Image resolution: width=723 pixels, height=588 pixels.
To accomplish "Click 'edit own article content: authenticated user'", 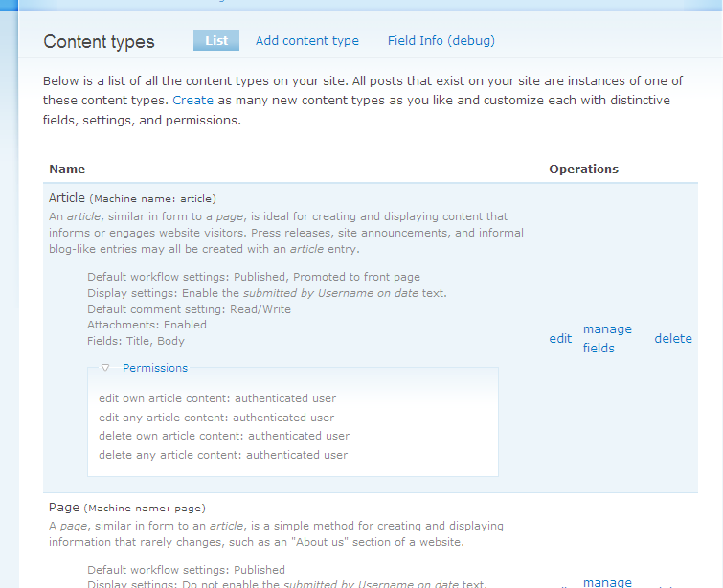I will [x=217, y=398].
